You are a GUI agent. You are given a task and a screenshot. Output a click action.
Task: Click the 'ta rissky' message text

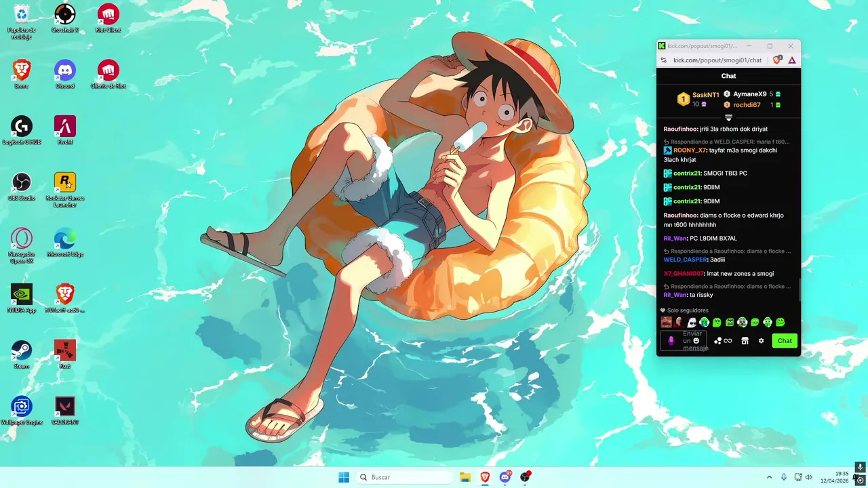coord(701,295)
